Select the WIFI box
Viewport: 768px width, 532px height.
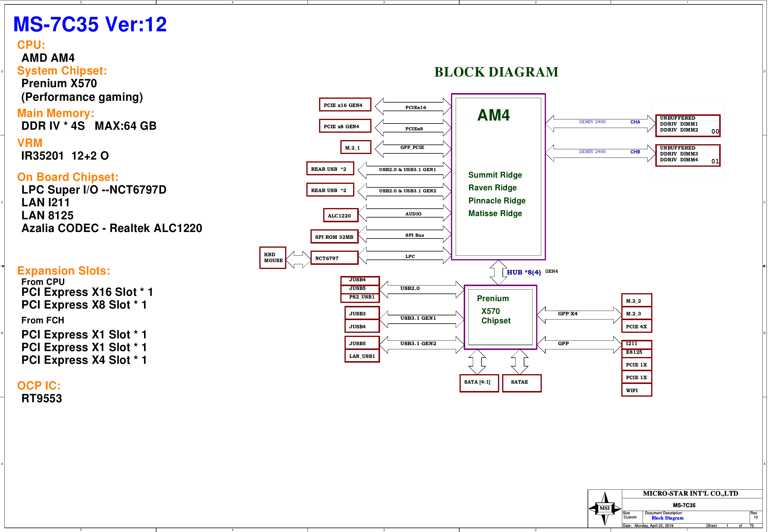coord(636,390)
